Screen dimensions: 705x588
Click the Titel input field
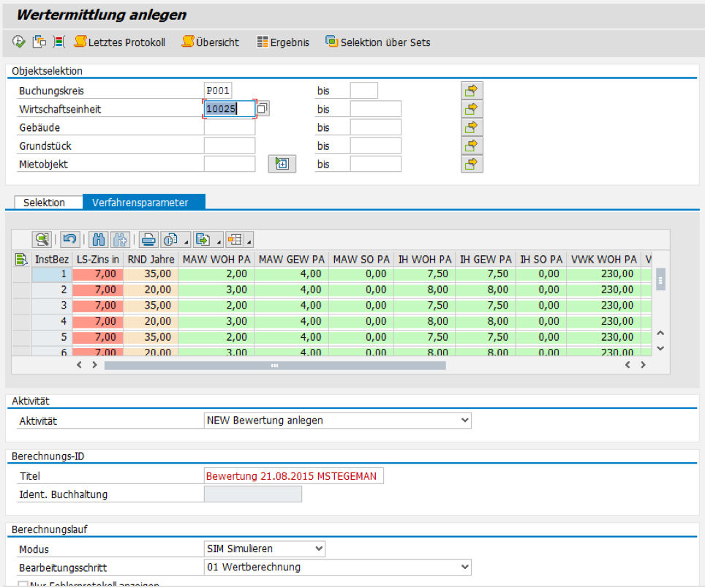pos(294,476)
